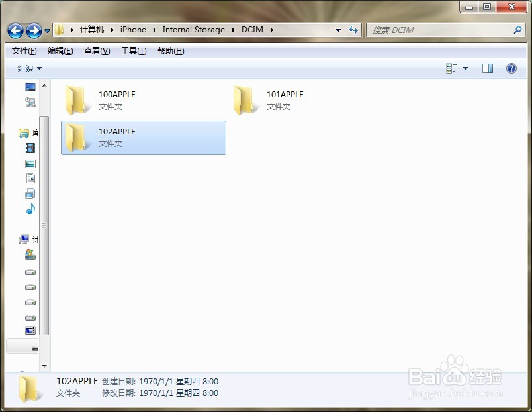Screen dimensions: 532x412
Task: Change the view using the view icon
Action: (451, 68)
